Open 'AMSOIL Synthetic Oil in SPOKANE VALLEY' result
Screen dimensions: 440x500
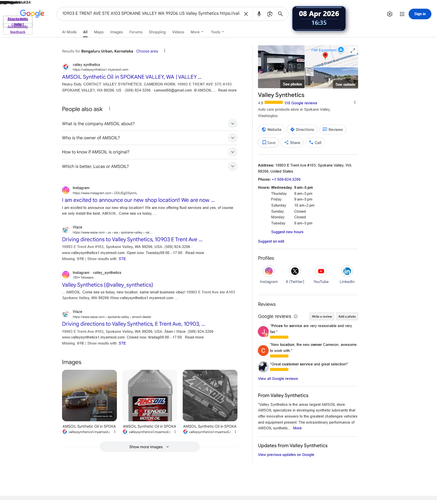pos(132,77)
